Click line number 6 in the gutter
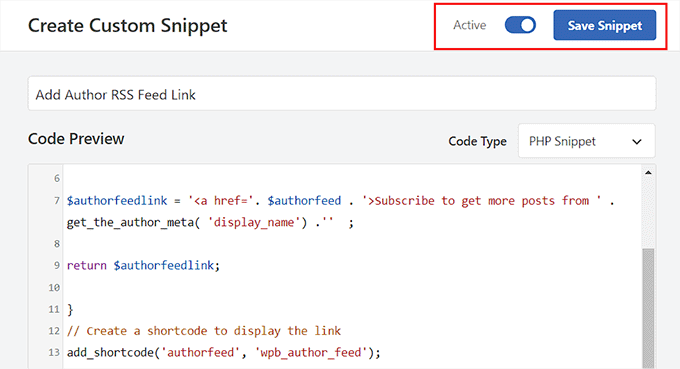The image size is (680, 369). pos(57,179)
